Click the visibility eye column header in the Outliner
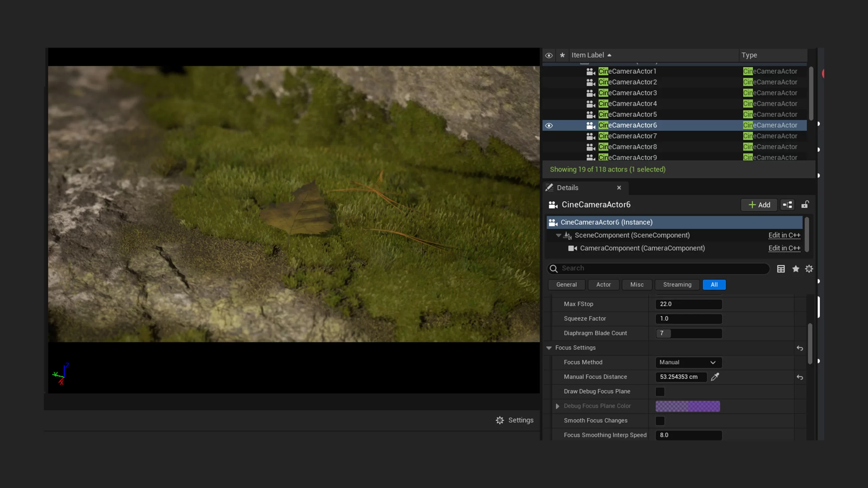868x488 pixels. click(549, 55)
